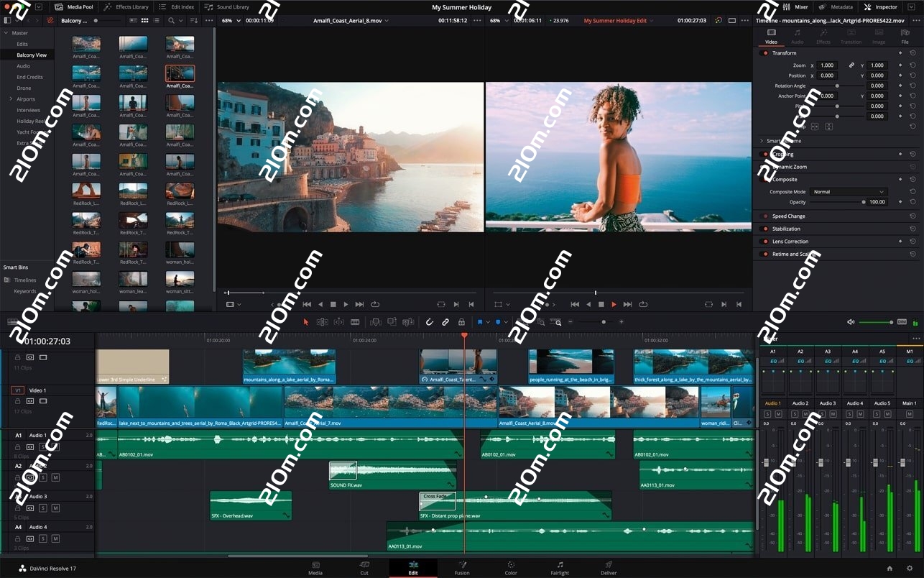Open the Edit Index panel

click(177, 6)
